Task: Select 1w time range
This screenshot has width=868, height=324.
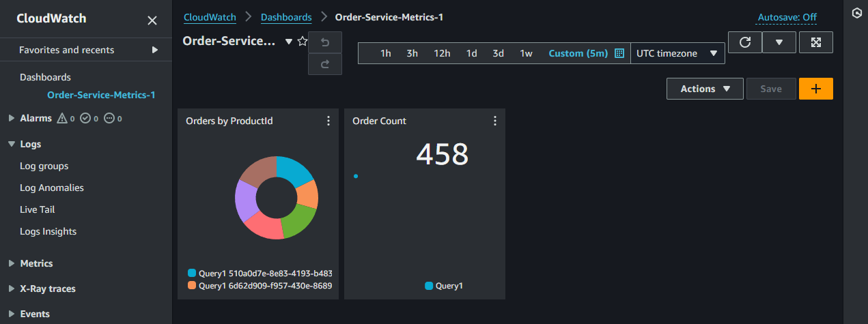Action: pyautogui.click(x=526, y=53)
